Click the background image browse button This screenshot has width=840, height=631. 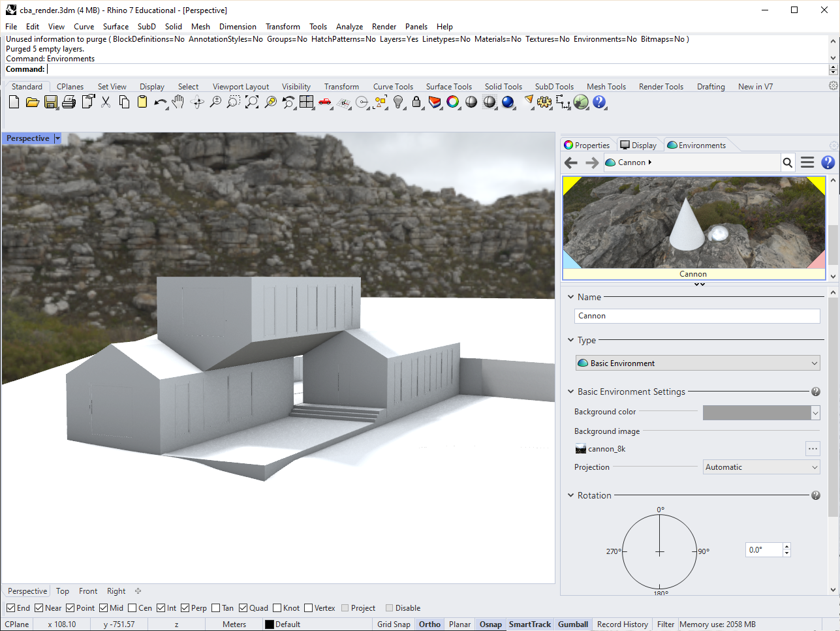[813, 449]
